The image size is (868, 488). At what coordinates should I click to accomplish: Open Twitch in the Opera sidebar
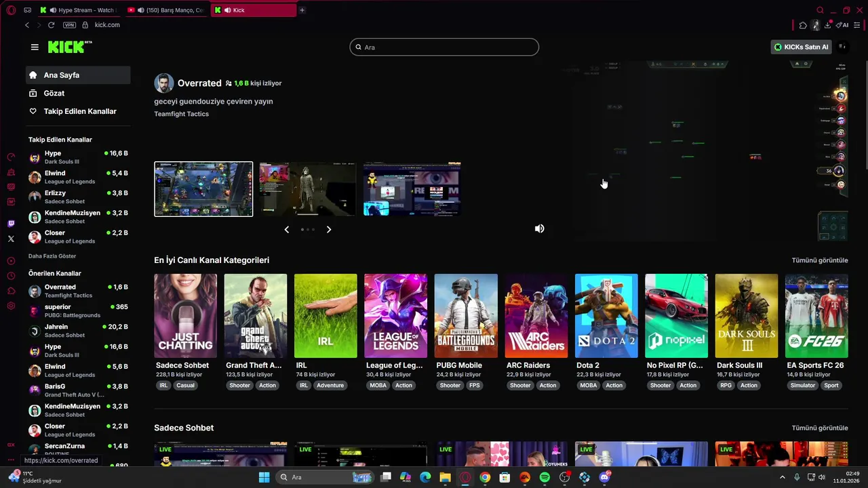[11, 224]
